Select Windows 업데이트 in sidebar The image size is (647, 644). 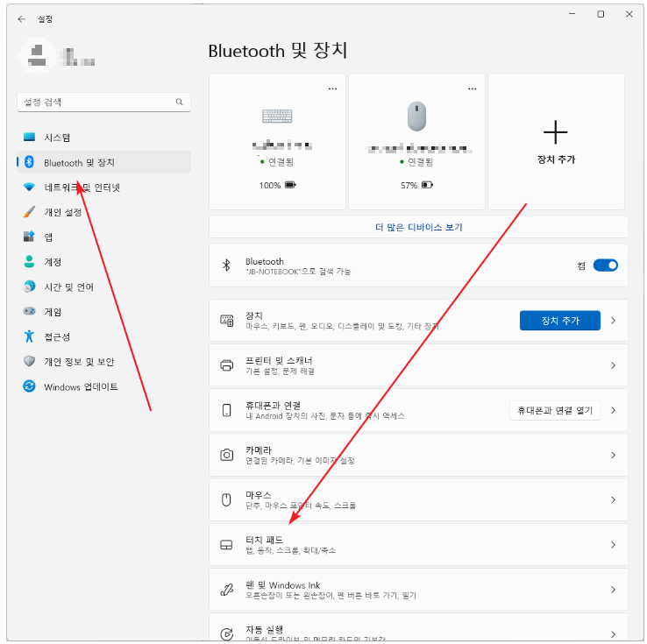103,386
